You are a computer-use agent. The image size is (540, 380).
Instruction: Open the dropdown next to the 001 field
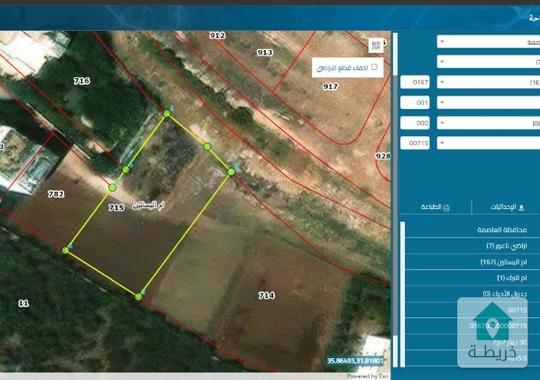(x=488, y=103)
